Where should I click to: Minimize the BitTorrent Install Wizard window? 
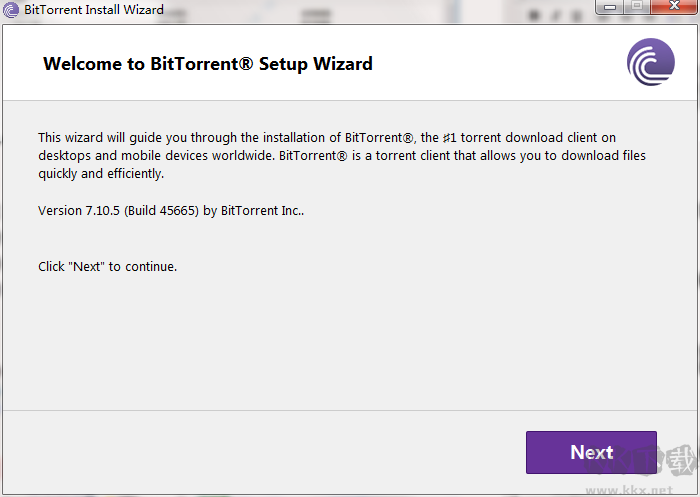(x=609, y=7)
